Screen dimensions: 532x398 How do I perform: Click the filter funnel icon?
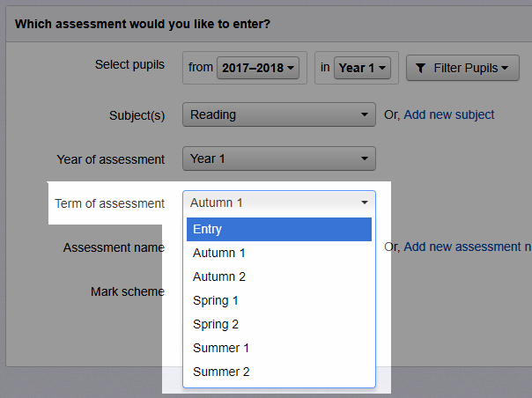(420, 68)
